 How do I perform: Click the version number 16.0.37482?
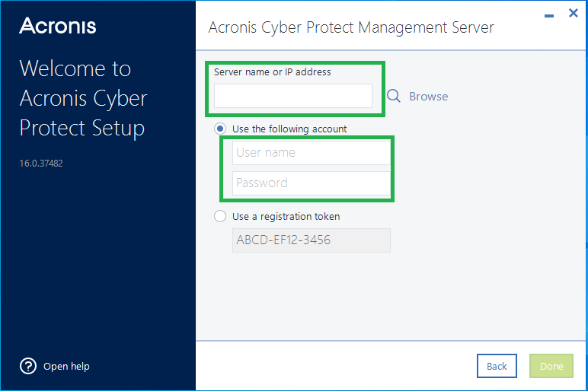pos(41,163)
